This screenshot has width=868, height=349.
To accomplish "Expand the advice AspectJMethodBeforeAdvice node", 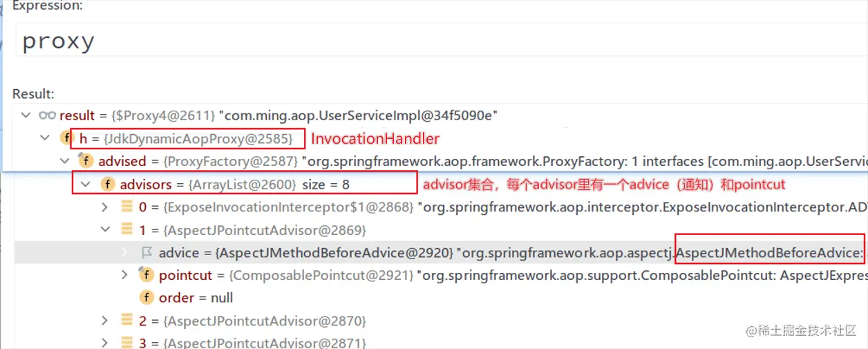I will pos(124,252).
